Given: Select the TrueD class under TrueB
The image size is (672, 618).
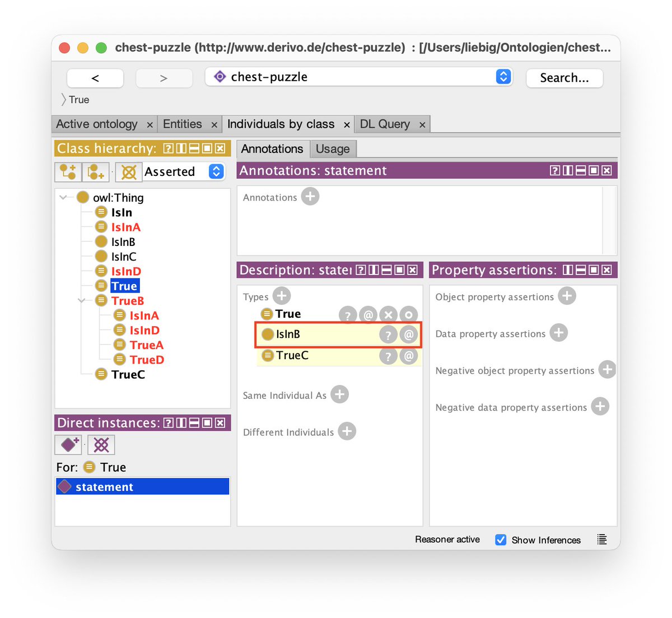Looking at the screenshot, I should pos(147,360).
